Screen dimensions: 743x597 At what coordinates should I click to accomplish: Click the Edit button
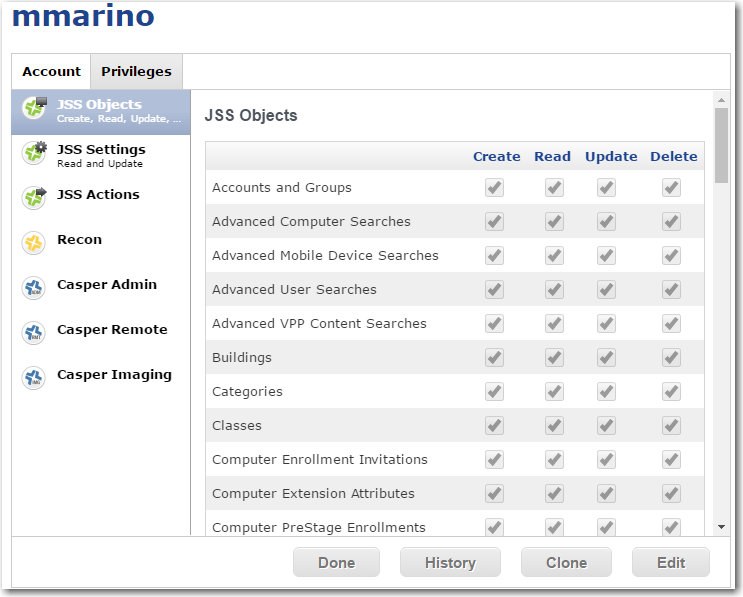671,562
